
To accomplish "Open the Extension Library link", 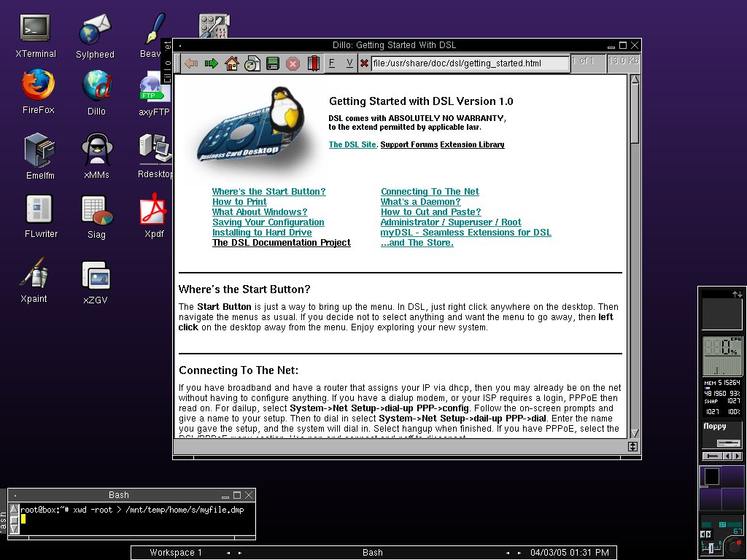I will [472, 144].
